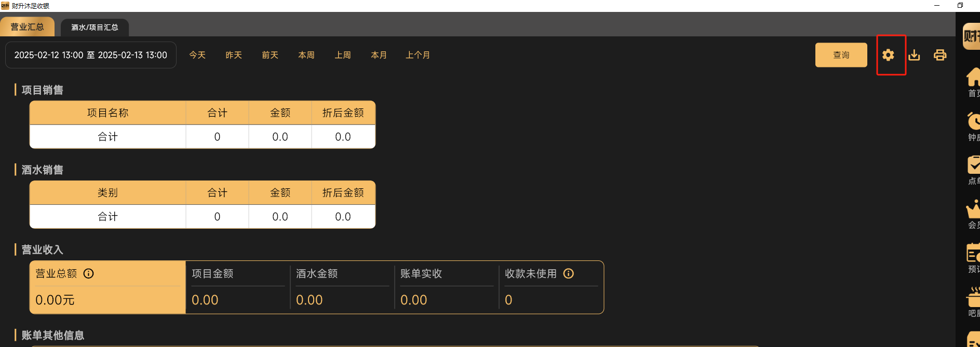Viewport: 980px width, 347px height.
Task: Open the home icon in sidebar
Action: (973, 77)
